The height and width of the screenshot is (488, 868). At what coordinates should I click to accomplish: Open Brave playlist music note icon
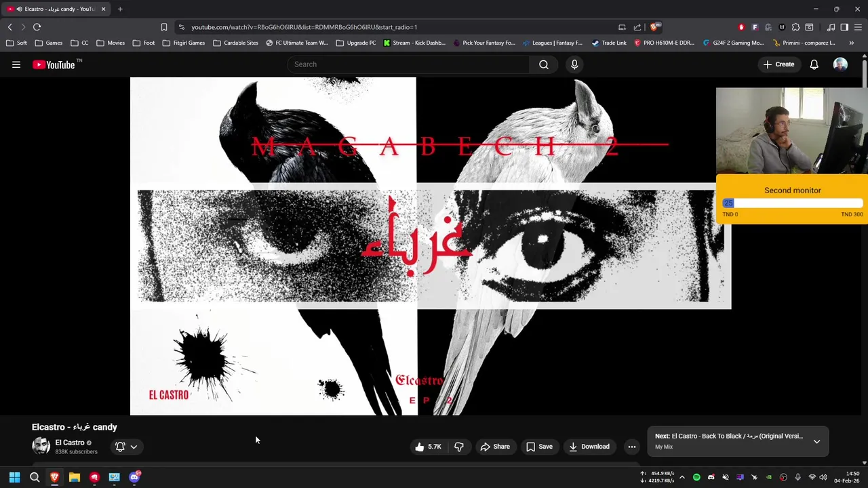(x=831, y=27)
